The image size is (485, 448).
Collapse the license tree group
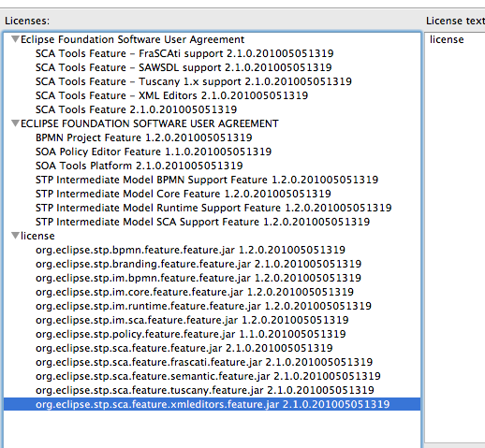pyautogui.click(x=15, y=236)
